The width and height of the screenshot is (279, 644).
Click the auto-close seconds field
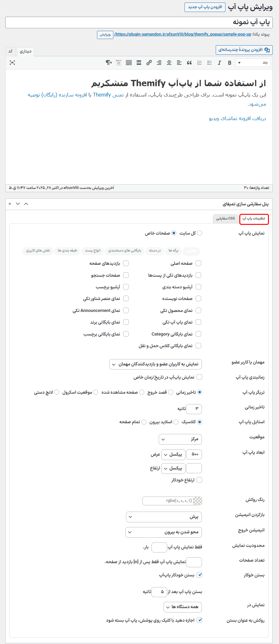click(x=159, y=592)
